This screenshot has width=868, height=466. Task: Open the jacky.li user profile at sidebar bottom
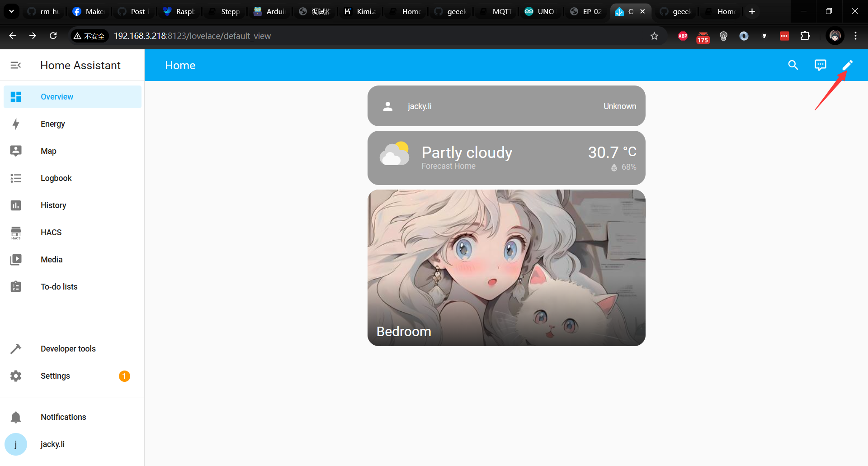pyautogui.click(x=72, y=444)
